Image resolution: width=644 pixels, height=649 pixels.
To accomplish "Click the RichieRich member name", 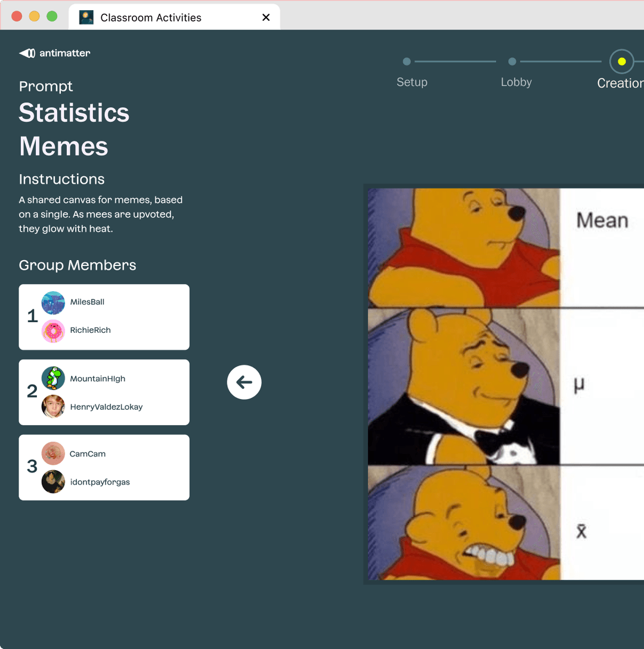I will [90, 330].
